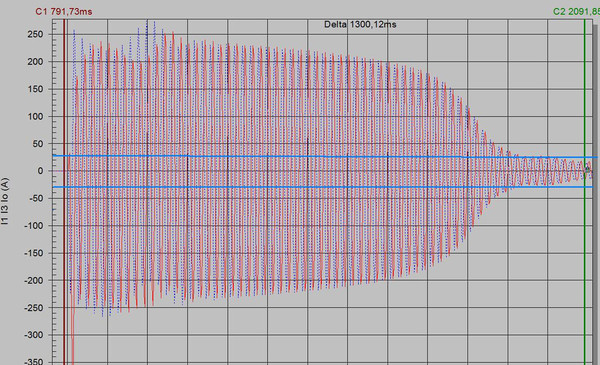This screenshot has width=600, height=365.
Task: Click the 150 tick label on Y axis
Action: tap(35, 89)
